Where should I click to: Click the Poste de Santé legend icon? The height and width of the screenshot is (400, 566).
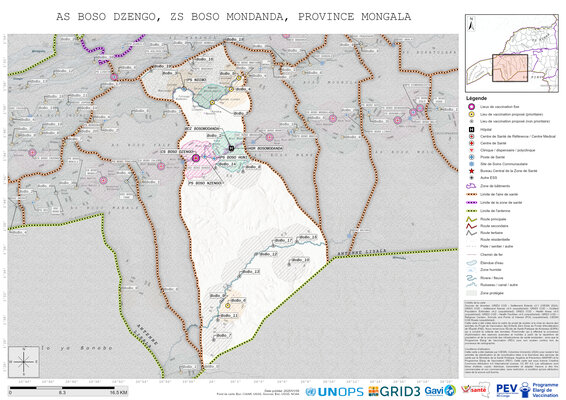coord(471,157)
